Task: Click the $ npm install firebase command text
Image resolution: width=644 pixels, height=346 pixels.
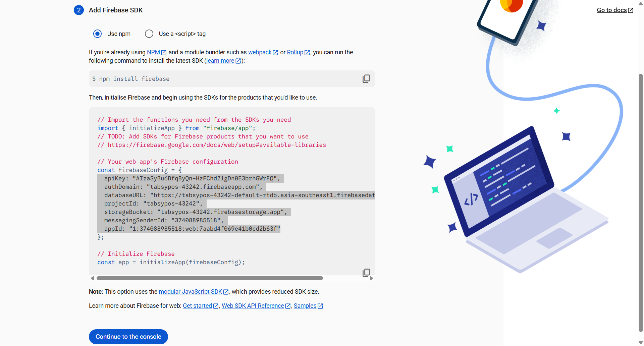Action: coord(131,79)
